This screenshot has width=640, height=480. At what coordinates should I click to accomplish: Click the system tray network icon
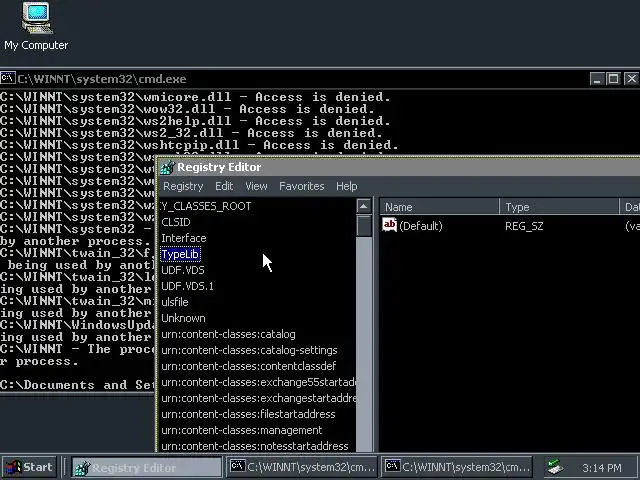click(556, 467)
